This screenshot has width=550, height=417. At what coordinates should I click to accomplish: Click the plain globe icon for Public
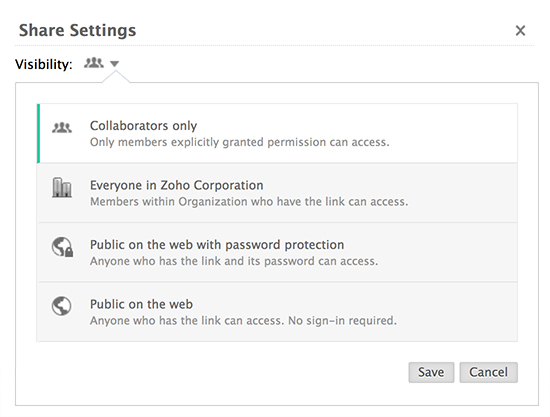pyautogui.click(x=62, y=306)
